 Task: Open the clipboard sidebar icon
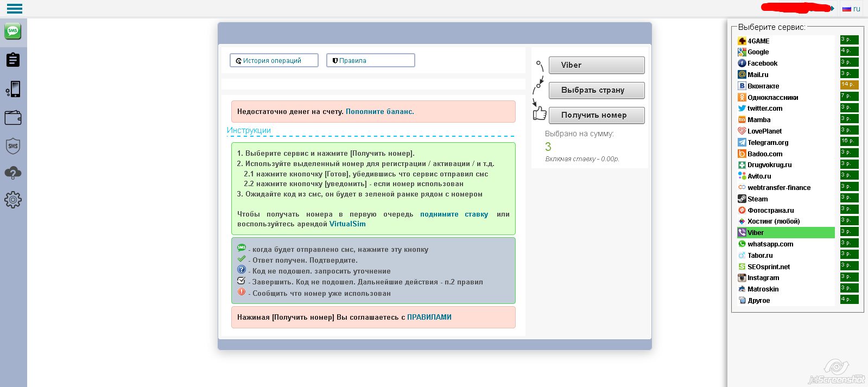coord(13,60)
